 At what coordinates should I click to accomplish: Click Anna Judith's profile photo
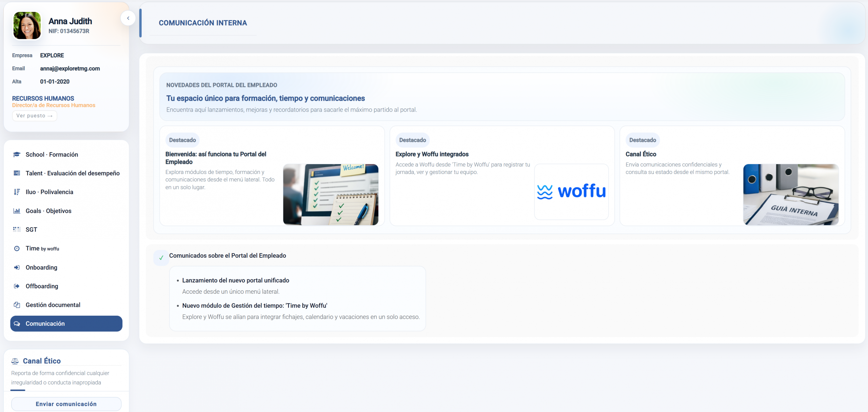click(27, 26)
